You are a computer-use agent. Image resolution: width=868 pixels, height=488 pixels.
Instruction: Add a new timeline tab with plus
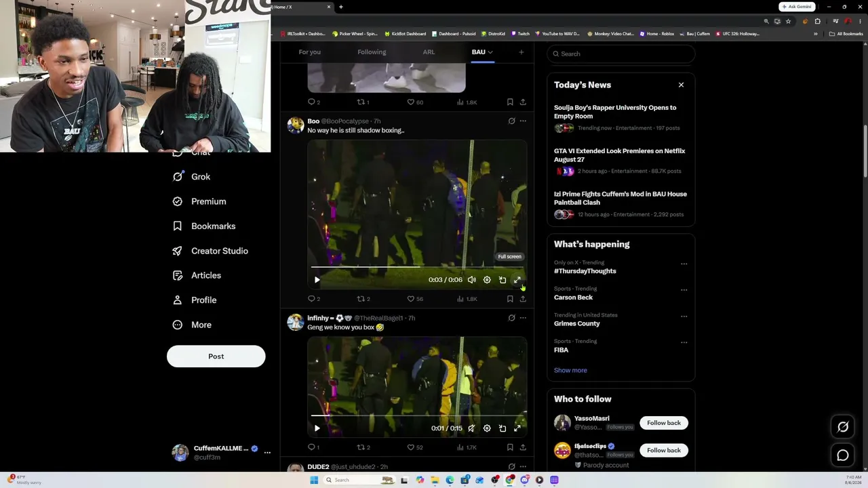[x=521, y=52]
